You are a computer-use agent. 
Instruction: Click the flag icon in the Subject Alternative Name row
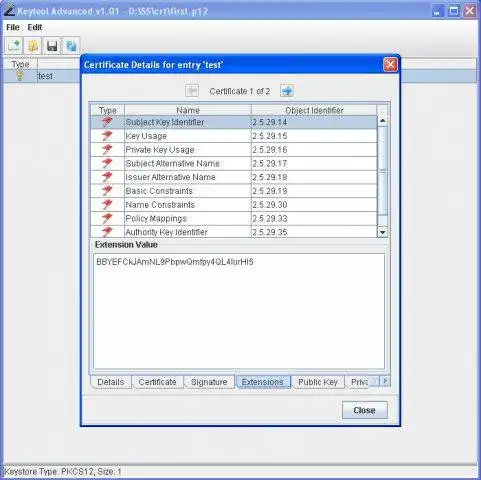tap(107, 163)
